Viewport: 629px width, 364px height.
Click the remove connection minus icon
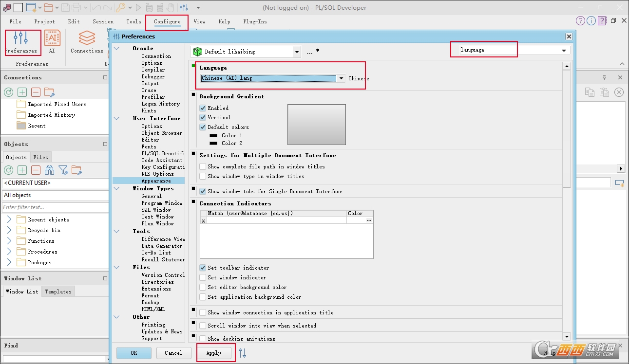[36, 92]
